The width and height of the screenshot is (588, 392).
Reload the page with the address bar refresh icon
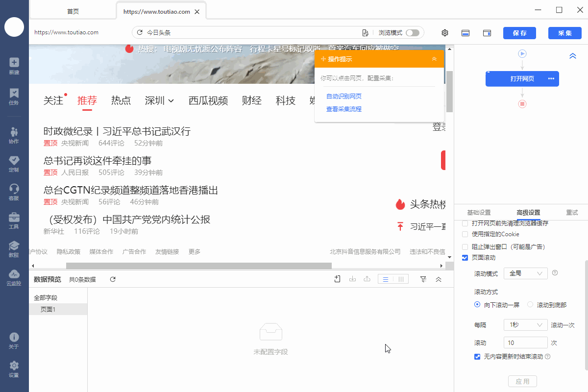pos(140,33)
